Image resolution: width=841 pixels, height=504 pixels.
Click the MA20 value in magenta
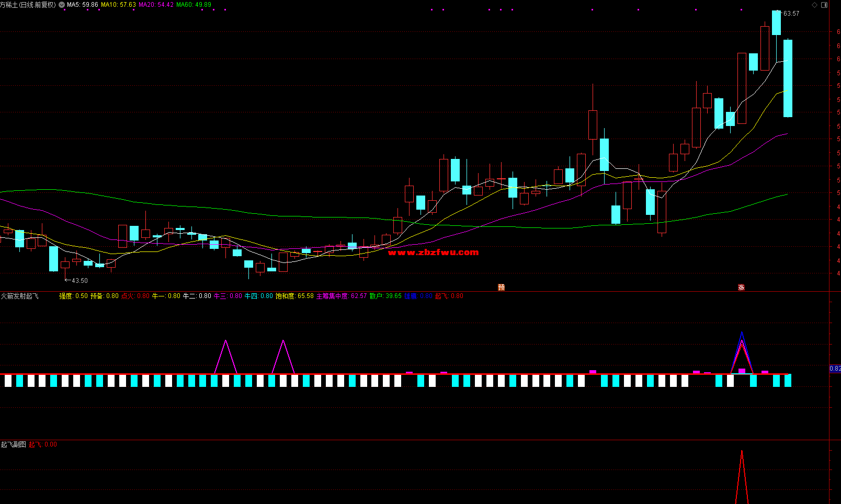coord(156,5)
